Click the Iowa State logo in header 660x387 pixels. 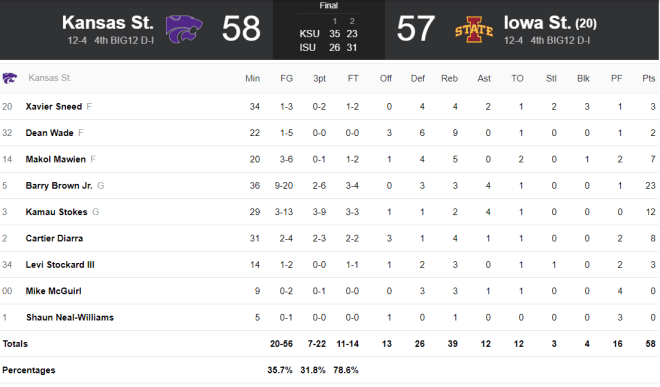(474, 29)
